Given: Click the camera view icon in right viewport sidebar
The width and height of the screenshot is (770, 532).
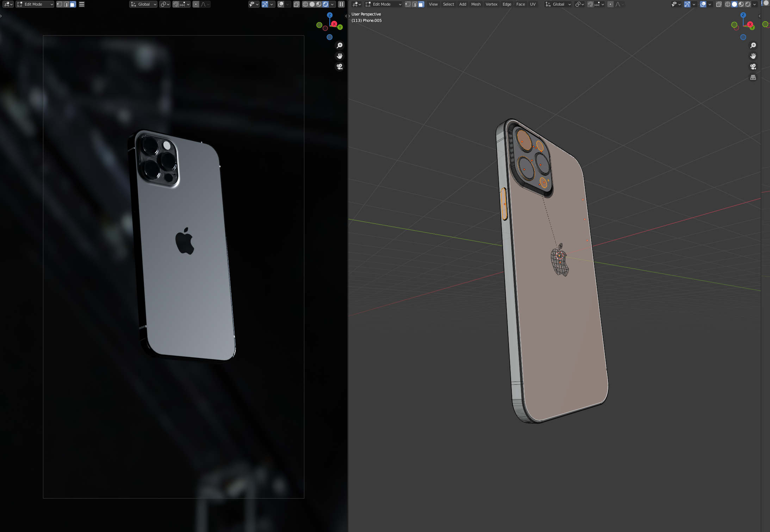Looking at the screenshot, I should coord(753,67).
